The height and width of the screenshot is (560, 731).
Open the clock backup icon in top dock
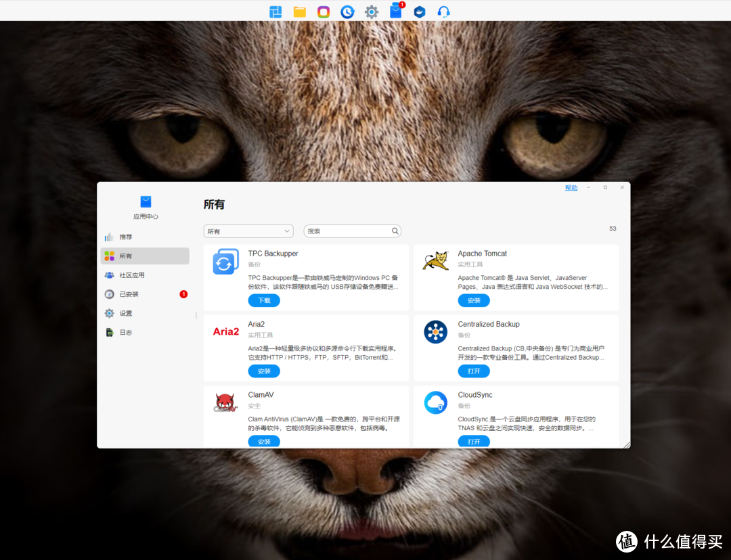pos(347,11)
